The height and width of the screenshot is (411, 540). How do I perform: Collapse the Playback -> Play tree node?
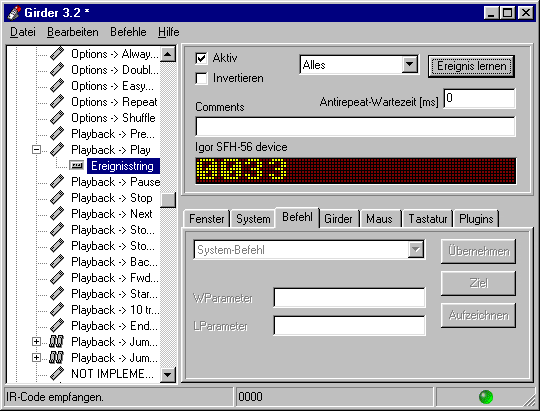36,150
